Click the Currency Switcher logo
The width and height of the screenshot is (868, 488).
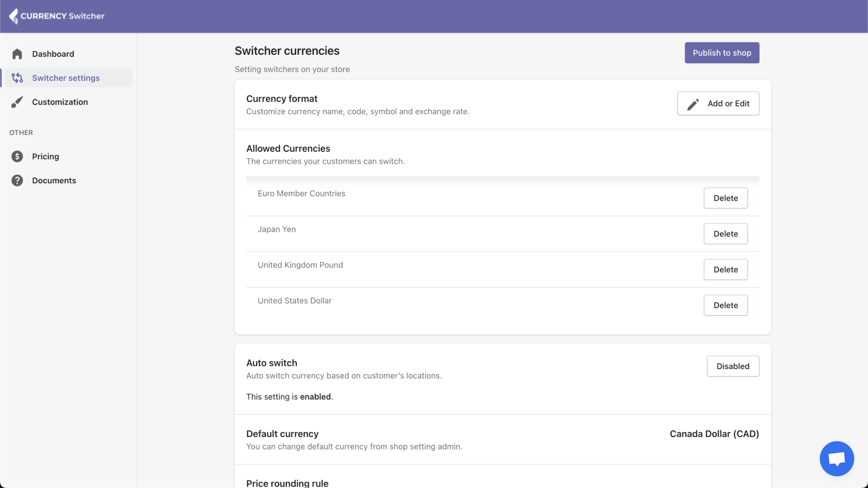point(56,16)
